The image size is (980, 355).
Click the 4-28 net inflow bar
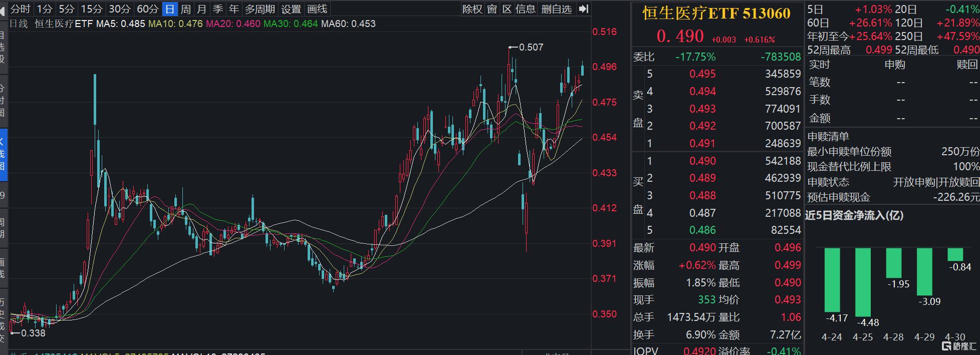click(894, 263)
